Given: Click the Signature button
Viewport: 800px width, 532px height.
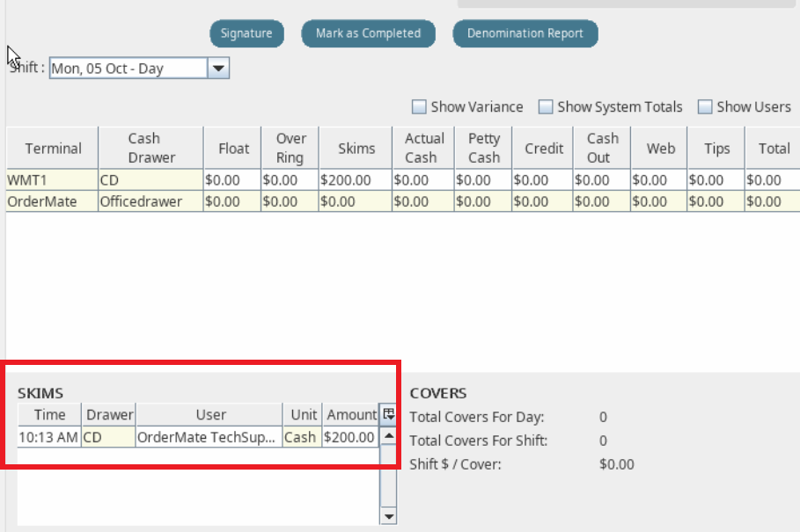Looking at the screenshot, I should click(247, 33).
